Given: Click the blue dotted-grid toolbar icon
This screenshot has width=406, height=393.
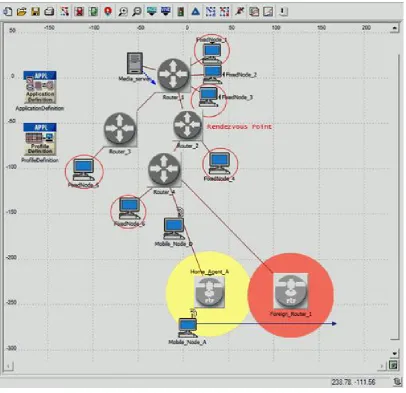Looking at the screenshot, I should [210, 12].
